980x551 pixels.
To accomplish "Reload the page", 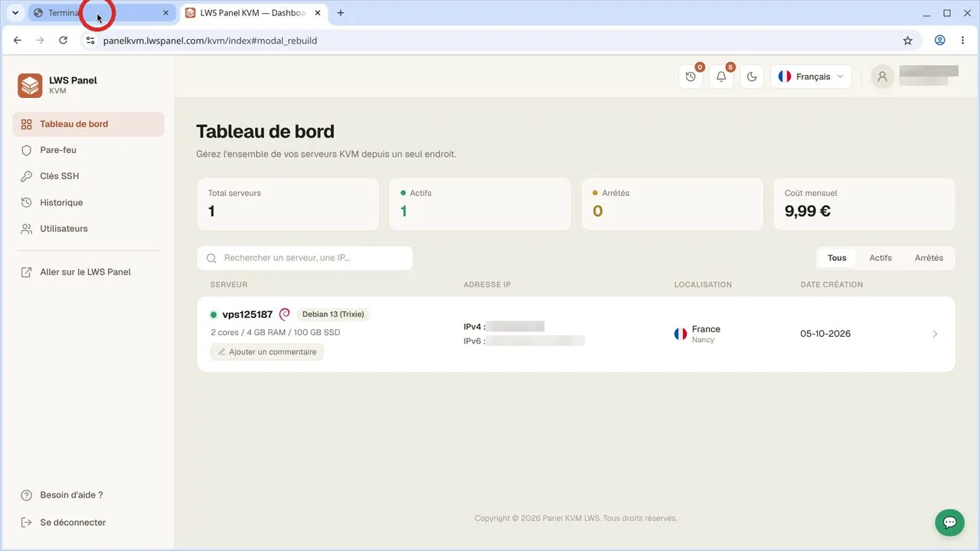I will (64, 41).
